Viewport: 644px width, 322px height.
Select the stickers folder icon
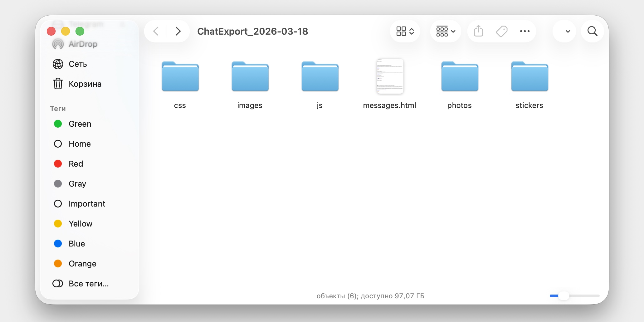tap(529, 77)
